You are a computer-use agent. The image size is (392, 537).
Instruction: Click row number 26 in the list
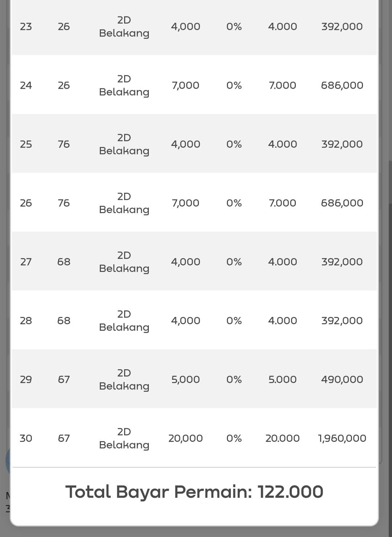point(26,203)
